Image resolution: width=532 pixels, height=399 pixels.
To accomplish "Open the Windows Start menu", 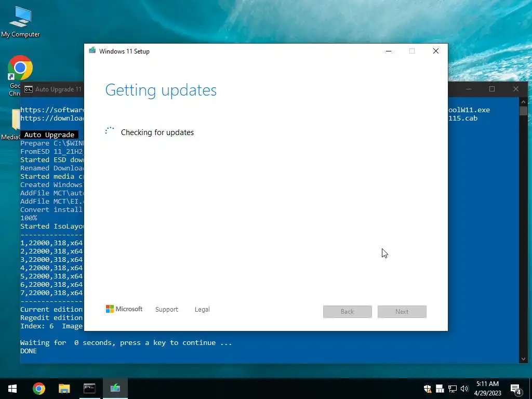I will click(x=12, y=389).
